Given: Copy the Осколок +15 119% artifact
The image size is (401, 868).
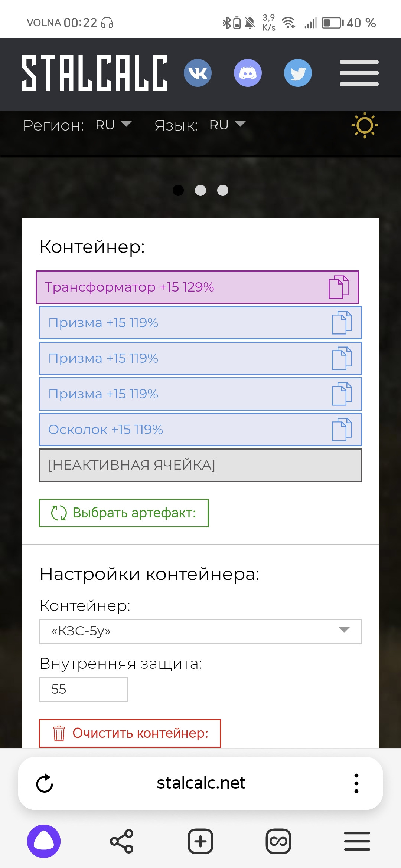Looking at the screenshot, I should pos(342,430).
